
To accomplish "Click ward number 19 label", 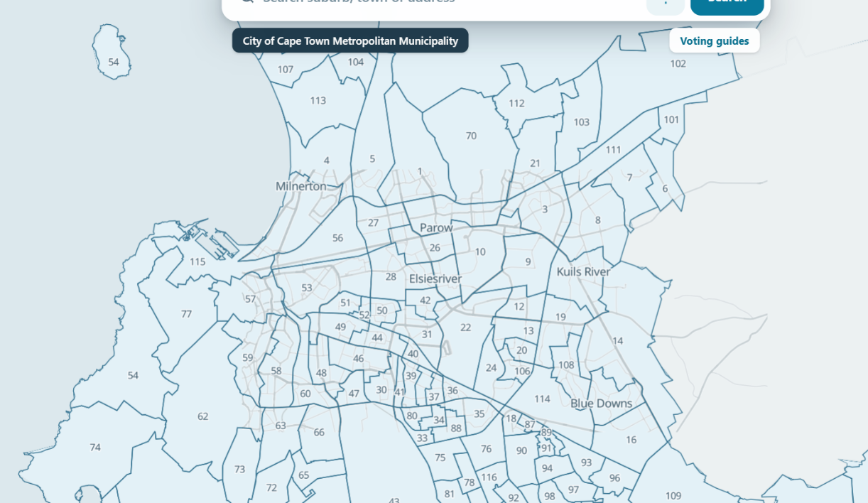I will (x=560, y=318).
